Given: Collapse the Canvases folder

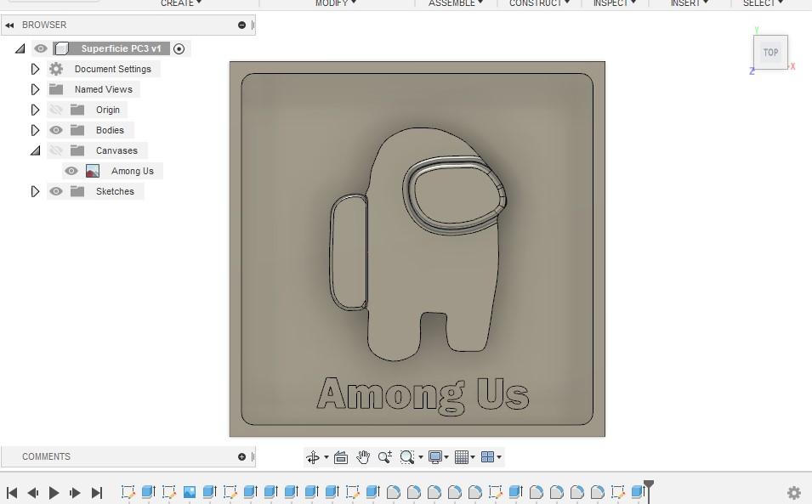Looking at the screenshot, I should (x=35, y=150).
